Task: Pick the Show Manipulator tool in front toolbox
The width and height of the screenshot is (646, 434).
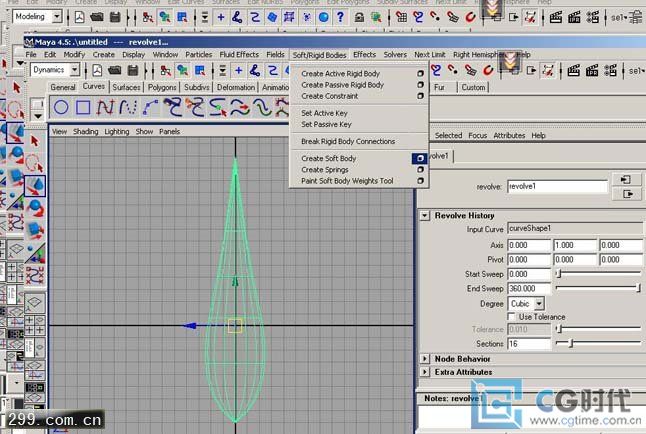Action: (x=35, y=253)
